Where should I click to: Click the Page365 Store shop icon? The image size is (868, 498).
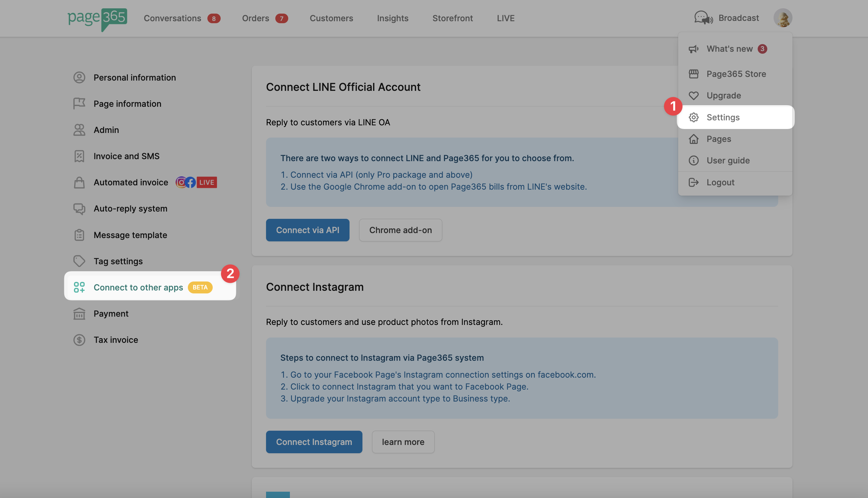tap(693, 74)
